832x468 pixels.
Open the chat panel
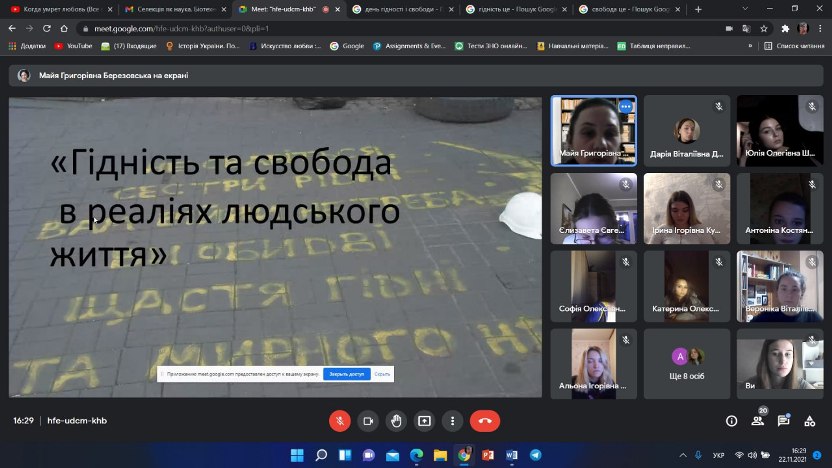785,421
